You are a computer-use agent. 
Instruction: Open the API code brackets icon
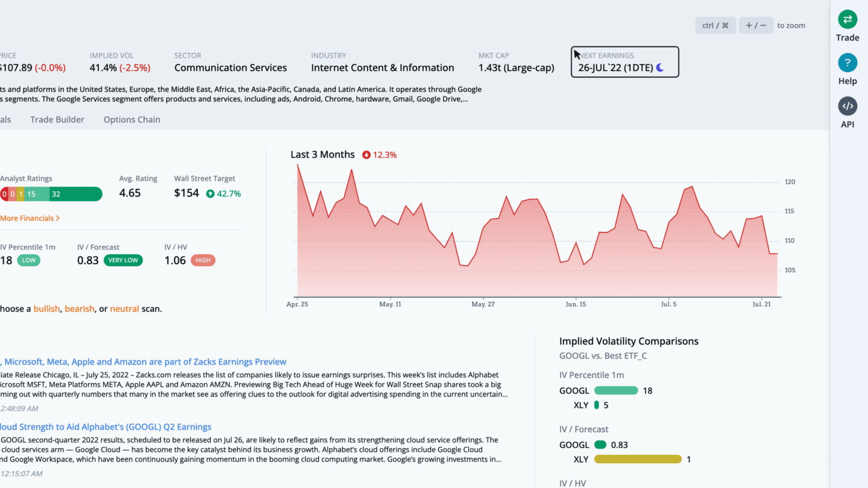tap(848, 106)
